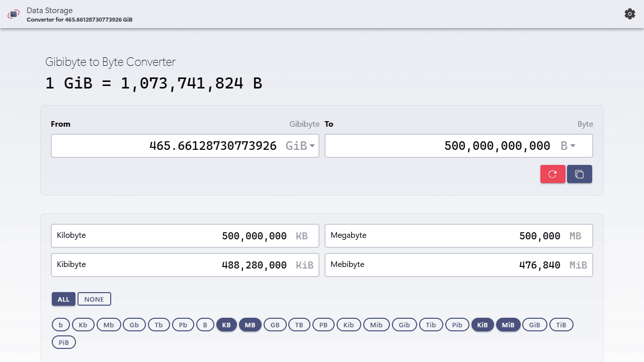Select the ALL units button
Viewport: 644px width, 362px height.
click(63, 299)
